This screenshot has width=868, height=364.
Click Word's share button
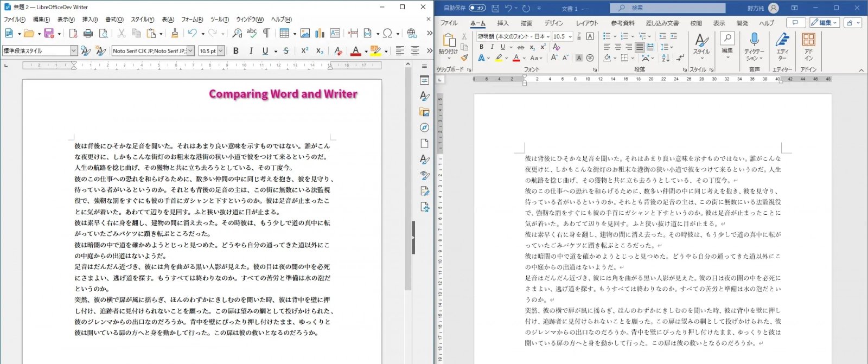[x=853, y=23]
